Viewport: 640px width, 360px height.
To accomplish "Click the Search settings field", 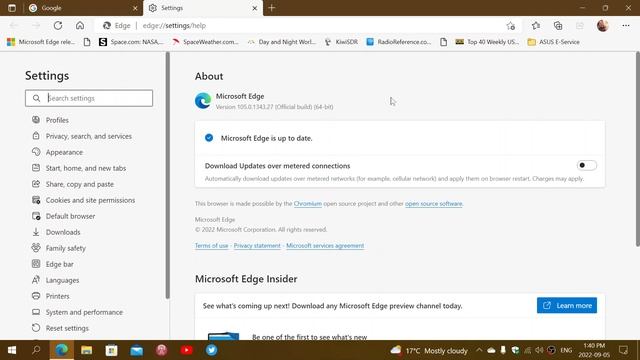I will [89, 98].
